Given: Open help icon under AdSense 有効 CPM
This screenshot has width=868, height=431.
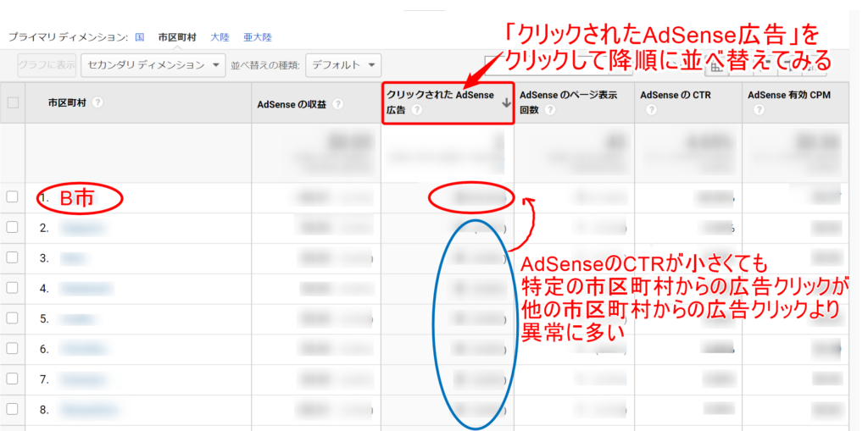Looking at the screenshot, I should pyautogui.click(x=759, y=110).
